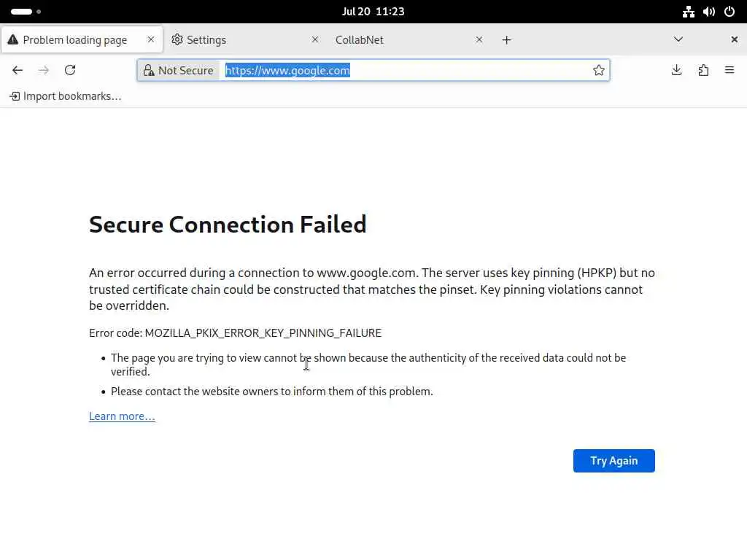Screen dimensions: 747x560
Task: Switch to the Settings tab
Action: [x=233, y=40]
